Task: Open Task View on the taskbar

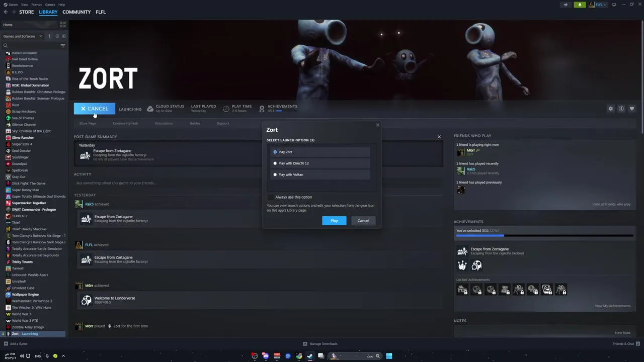Action: pos(321,356)
